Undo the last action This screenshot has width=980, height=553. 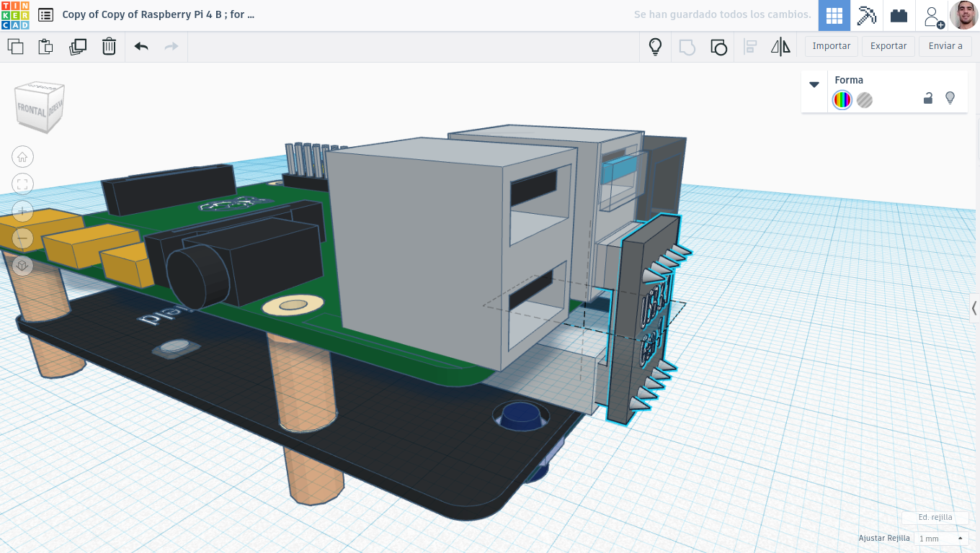pos(141,47)
